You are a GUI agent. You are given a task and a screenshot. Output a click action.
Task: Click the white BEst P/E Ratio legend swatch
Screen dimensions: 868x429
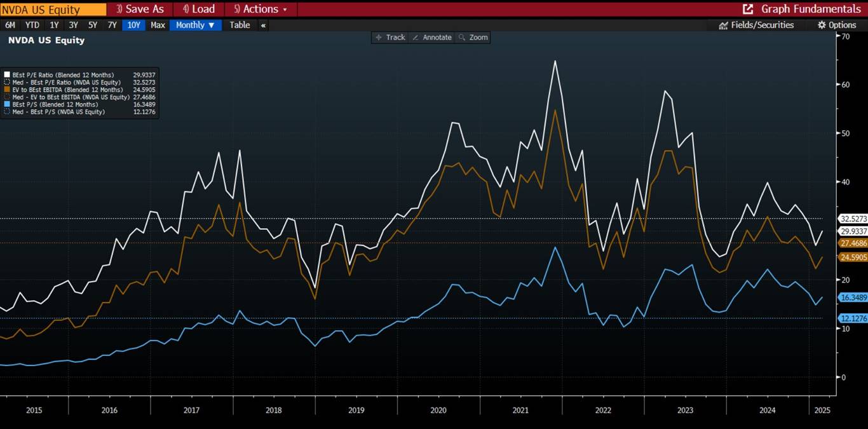pos(7,75)
